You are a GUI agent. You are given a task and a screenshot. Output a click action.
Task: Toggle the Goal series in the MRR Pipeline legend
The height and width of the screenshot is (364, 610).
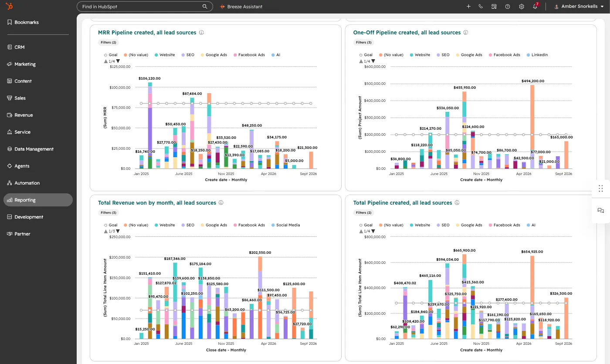point(111,55)
